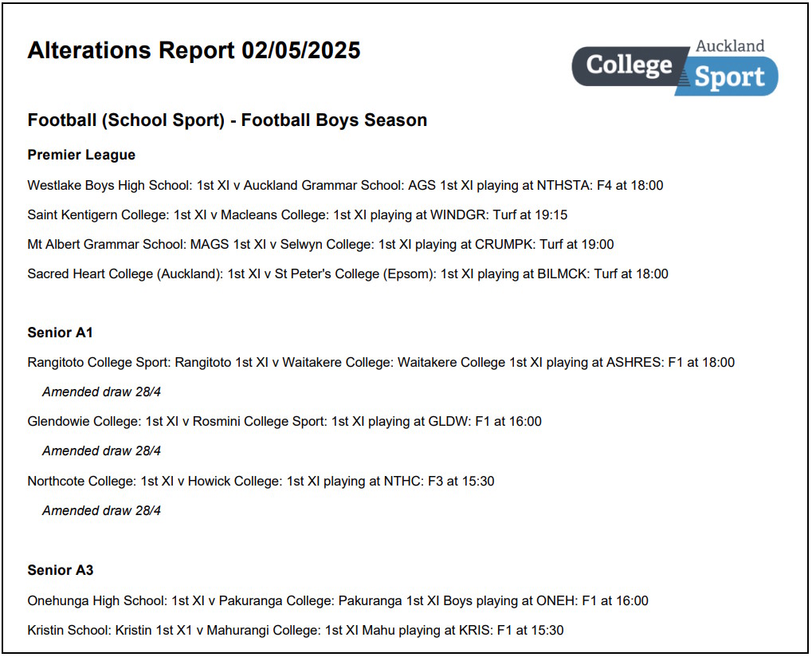
Task: Click the Senior A3 section heading
Action: pyautogui.click(x=61, y=570)
